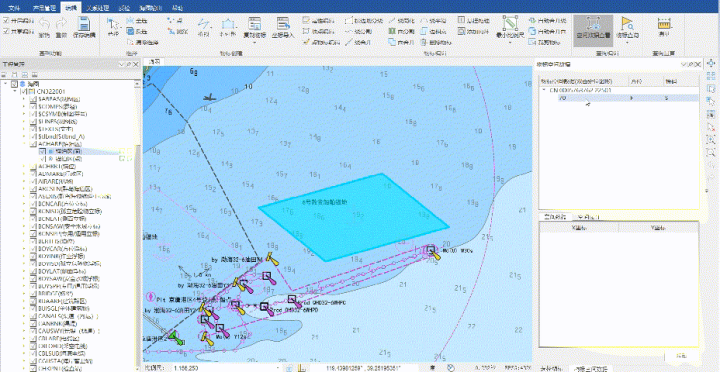
Task: Collapse the ACHARE tree node
Action: tap(24, 143)
